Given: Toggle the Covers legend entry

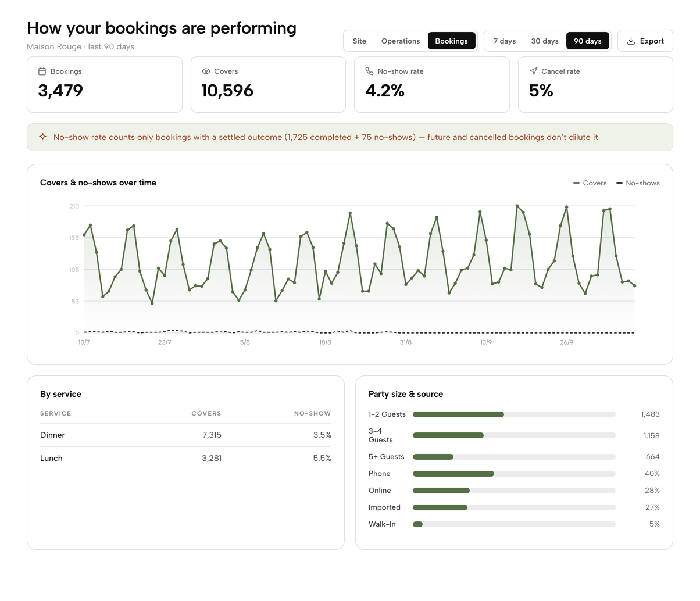Looking at the screenshot, I should click(590, 183).
